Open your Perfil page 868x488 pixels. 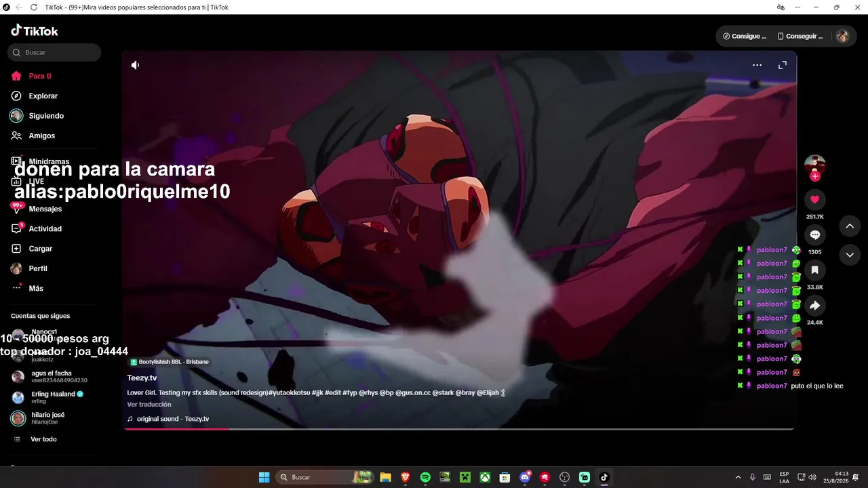38,268
